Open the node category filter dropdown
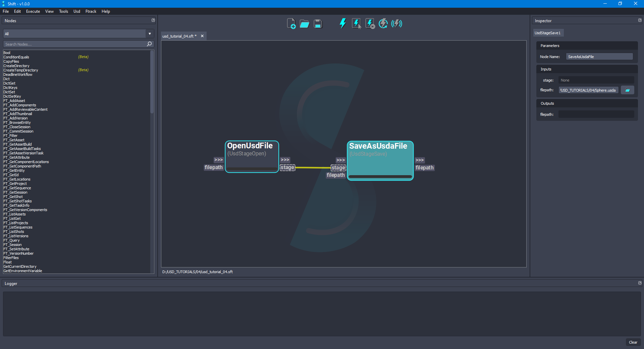Image resolution: width=644 pixels, height=349 pixels. coord(149,34)
